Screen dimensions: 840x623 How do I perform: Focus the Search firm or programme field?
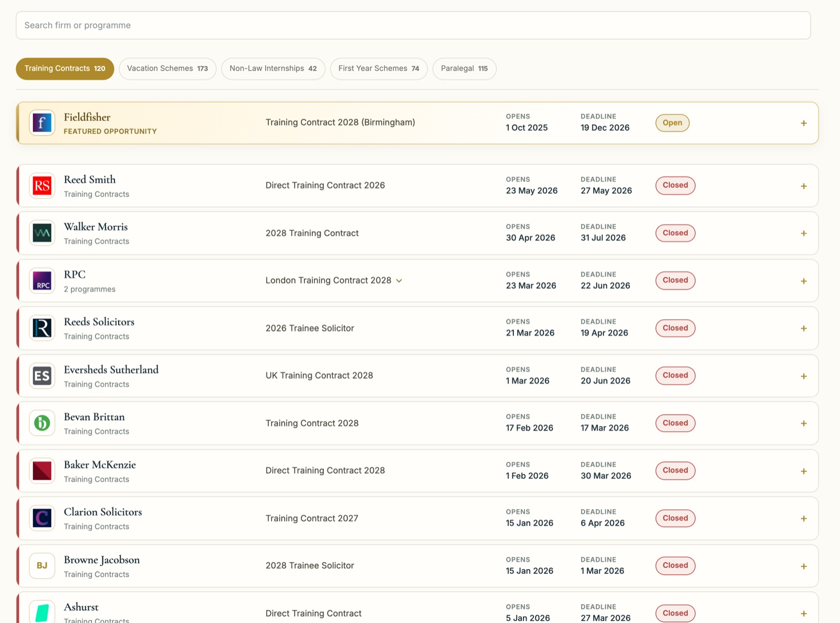(x=413, y=25)
